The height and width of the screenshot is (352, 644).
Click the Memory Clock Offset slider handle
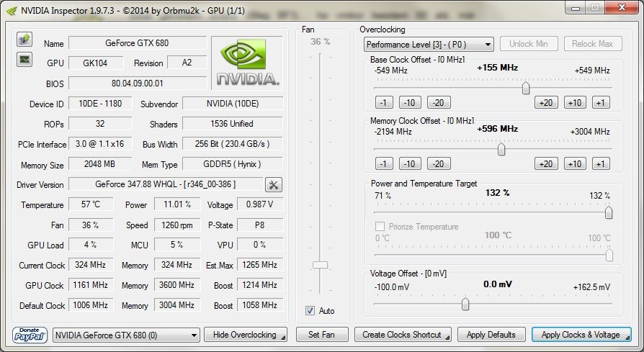point(501,149)
